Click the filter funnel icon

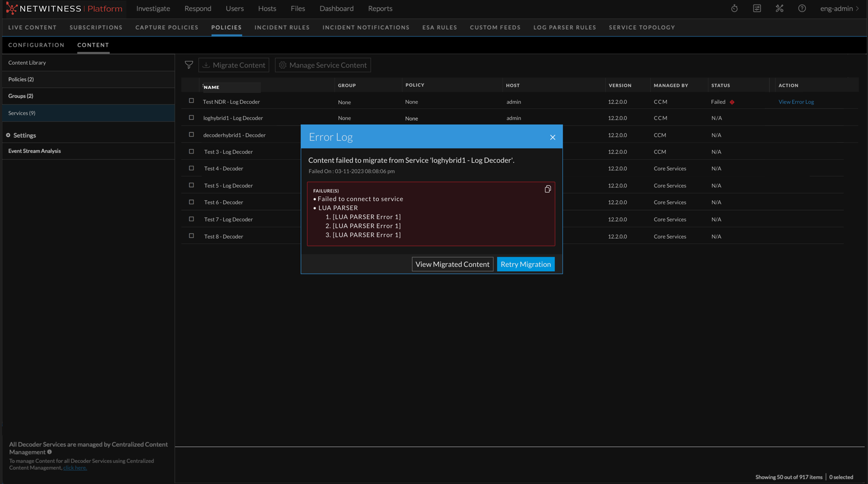(x=189, y=65)
